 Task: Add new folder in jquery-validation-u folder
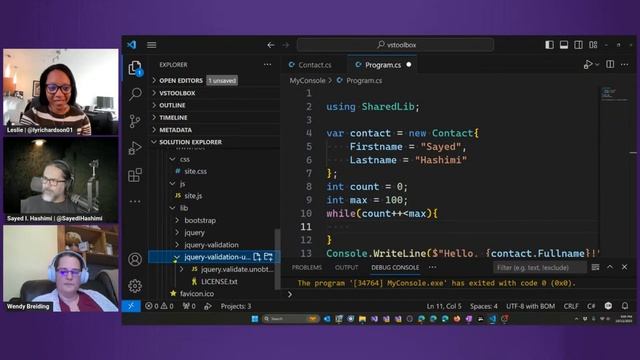[268, 257]
